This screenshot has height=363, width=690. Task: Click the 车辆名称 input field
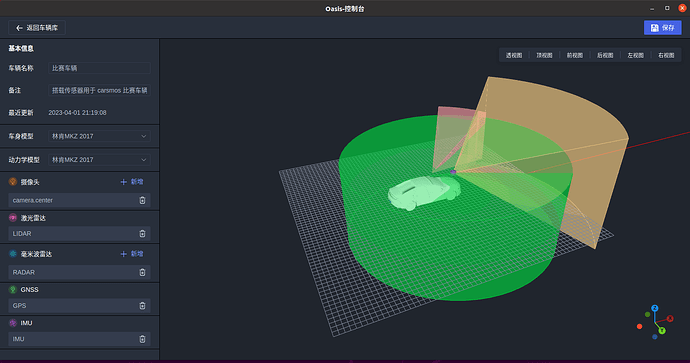99,68
